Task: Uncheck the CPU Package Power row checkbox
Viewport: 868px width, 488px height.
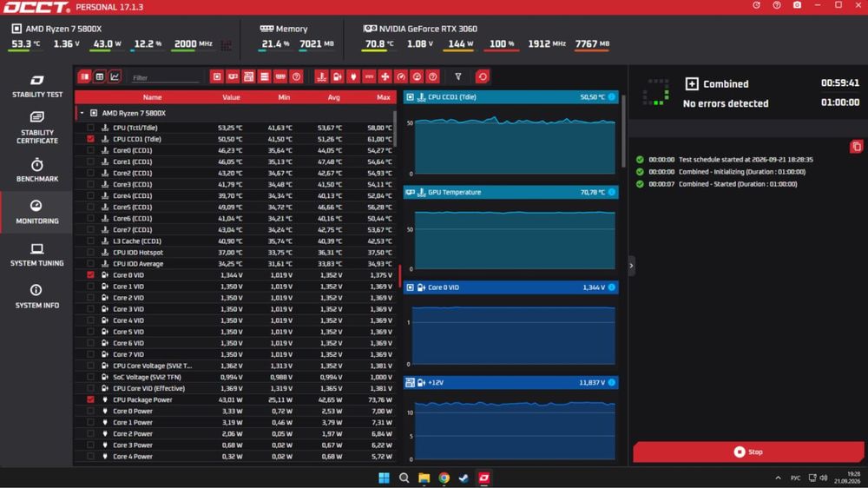Action: tap(90, 399)
